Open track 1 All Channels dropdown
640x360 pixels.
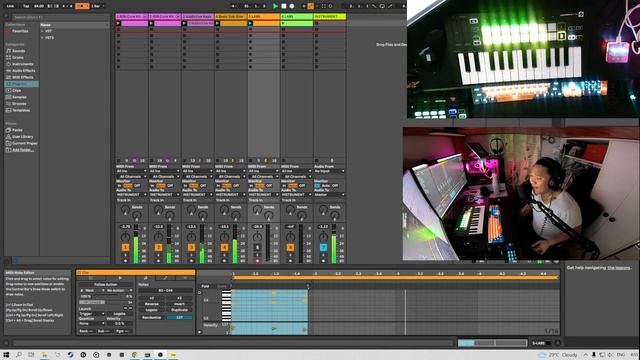pos(131,177)
